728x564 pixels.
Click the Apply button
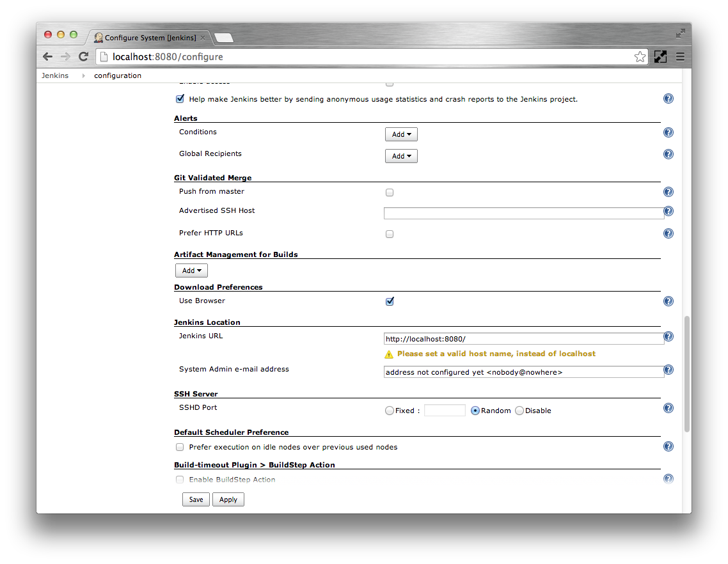(228, 499)
